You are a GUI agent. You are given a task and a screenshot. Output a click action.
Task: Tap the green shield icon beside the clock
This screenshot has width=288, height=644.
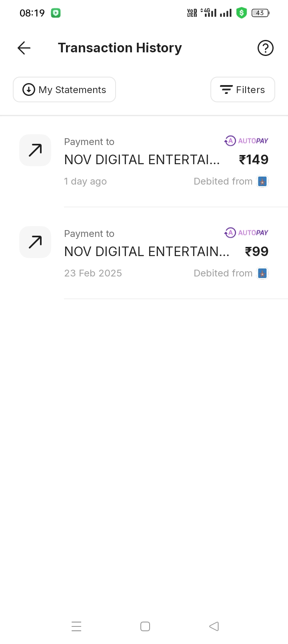tap(56, 13)
